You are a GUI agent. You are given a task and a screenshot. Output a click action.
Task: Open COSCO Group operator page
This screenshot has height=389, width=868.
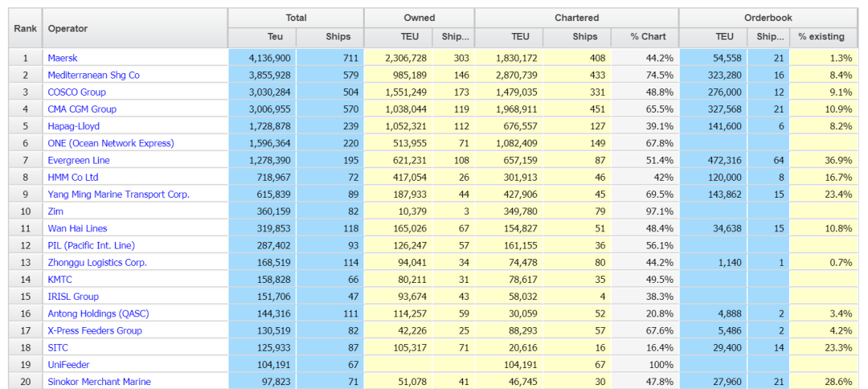(76, 92)
